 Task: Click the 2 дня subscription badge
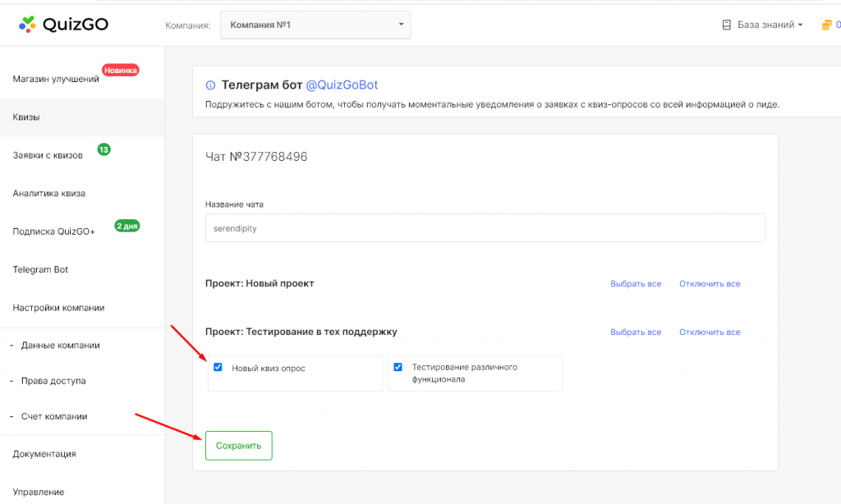[126, 226]
